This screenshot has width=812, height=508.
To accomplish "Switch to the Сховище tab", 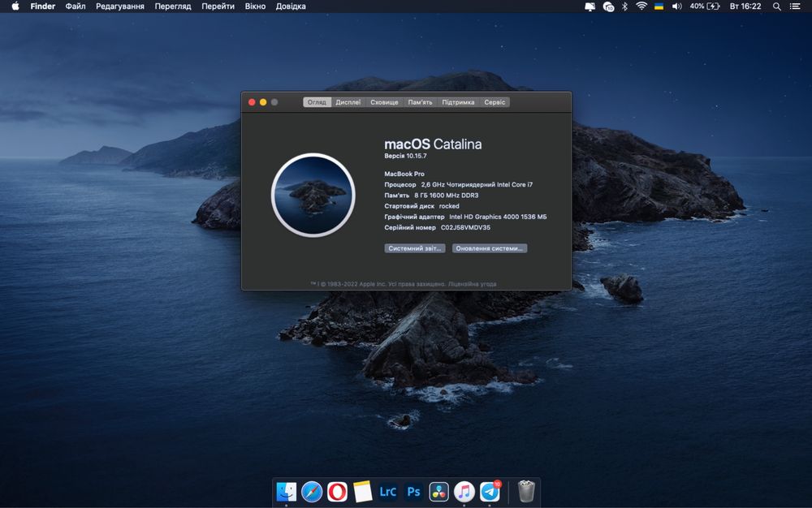I will (x=384, y=102).
